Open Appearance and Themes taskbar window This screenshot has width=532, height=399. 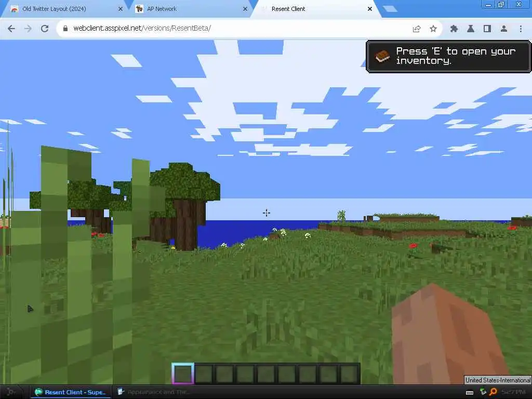(x=153, y=392)
